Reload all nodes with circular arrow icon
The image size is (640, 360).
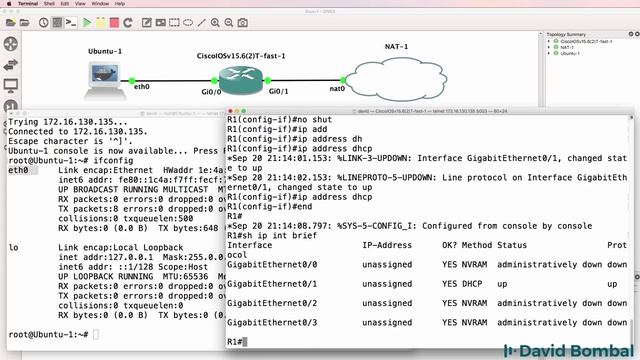click(128, 22)
